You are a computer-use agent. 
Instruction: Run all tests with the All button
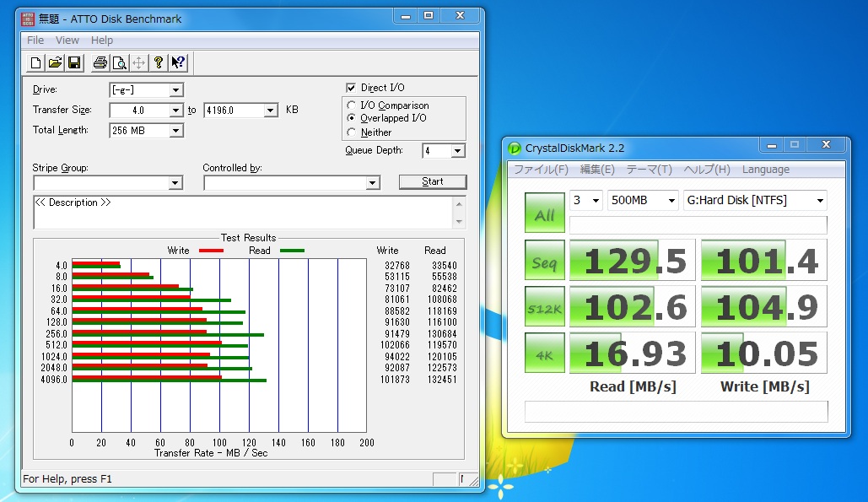pyautogui.click(x=544, y=213)
